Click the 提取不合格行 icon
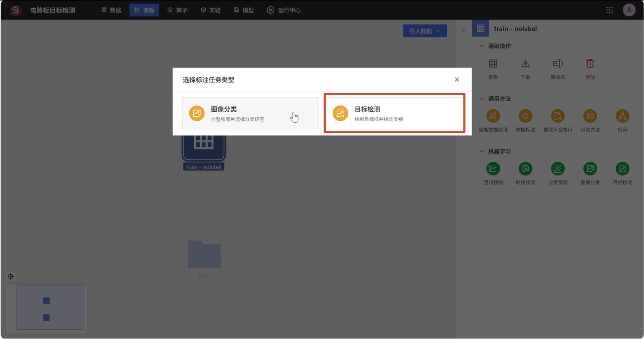 coord(558,116)
